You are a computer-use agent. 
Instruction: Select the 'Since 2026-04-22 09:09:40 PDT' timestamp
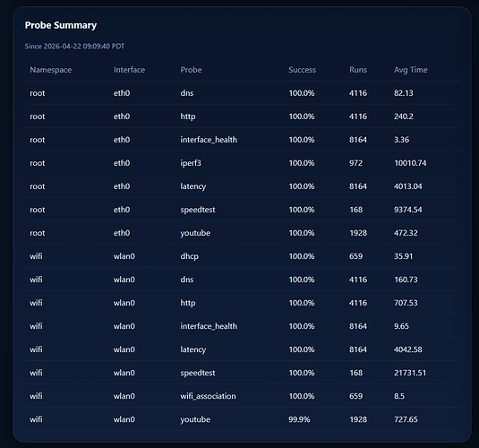click(74, 47)
